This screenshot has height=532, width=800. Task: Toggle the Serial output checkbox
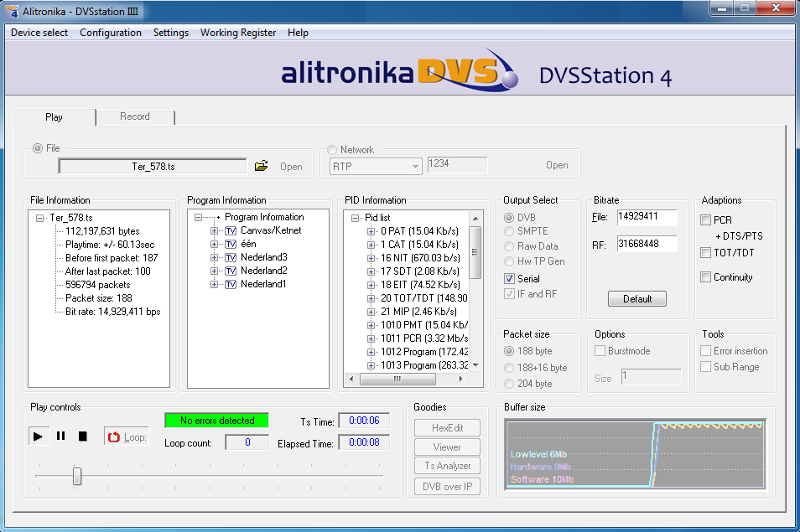coord(510,278)
